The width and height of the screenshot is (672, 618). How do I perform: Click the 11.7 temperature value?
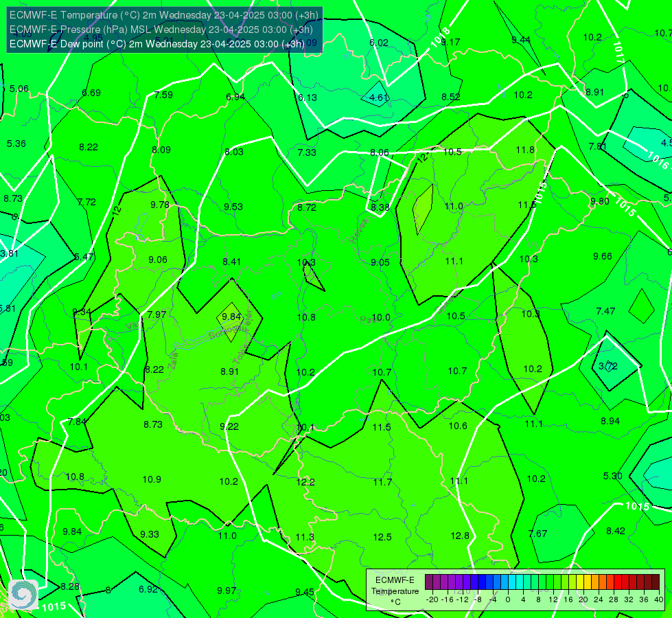382,482
